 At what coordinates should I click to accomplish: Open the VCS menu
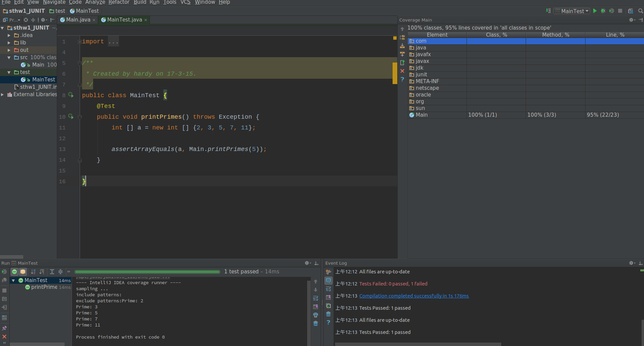185,2
